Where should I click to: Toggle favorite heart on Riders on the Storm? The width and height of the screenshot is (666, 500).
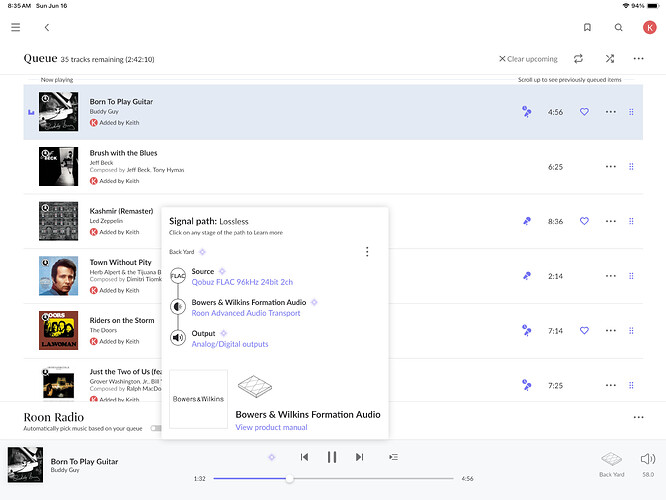[x=584, y=331]
